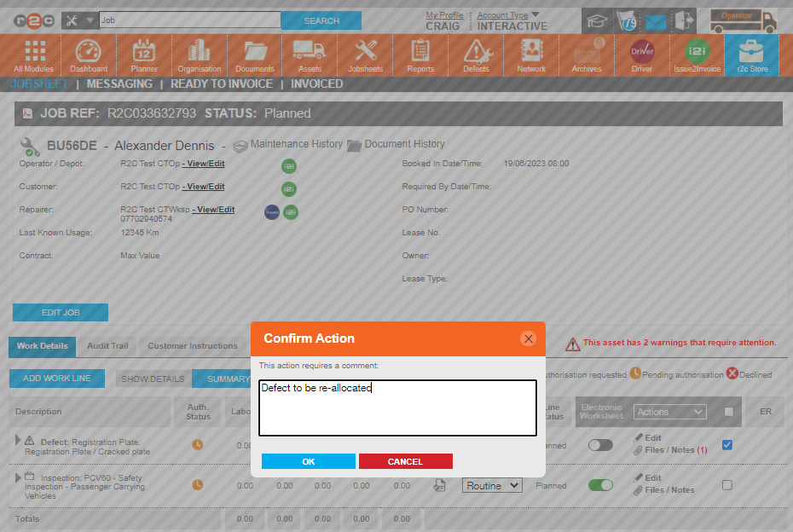The height and width of the screenshot is (532, 793).
Task: Select the Planner module icon
Action: 143,55
